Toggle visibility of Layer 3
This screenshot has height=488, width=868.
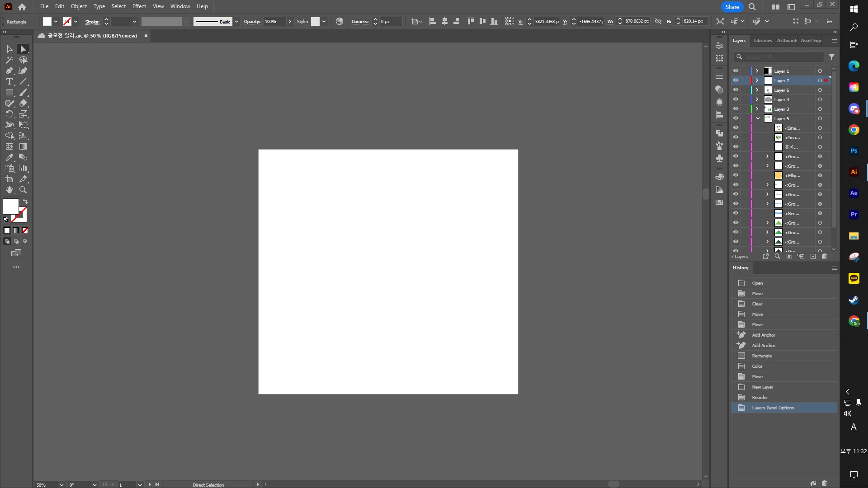tap(736, 109)
